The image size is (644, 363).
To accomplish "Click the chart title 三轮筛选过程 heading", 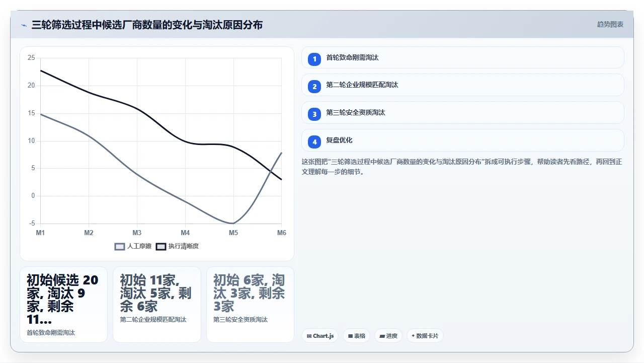I will point(147,25).
